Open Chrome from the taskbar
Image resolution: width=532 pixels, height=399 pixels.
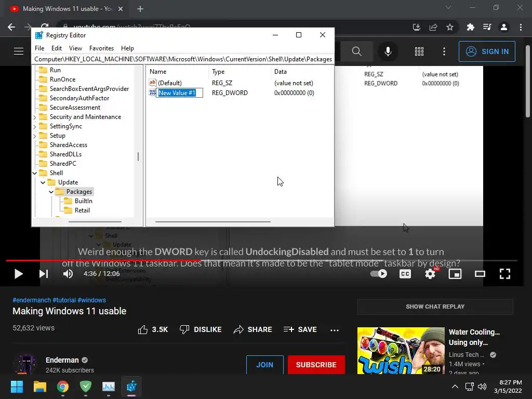[x=63, y=387]
